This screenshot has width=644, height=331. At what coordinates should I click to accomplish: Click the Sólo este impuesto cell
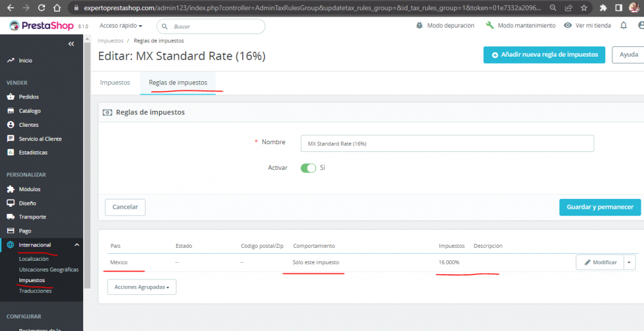[316, 263]
